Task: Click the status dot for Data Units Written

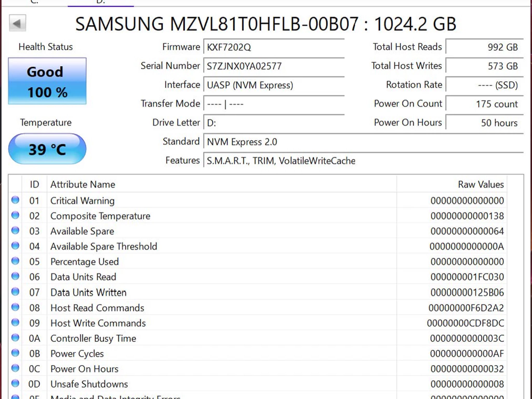Action: click(15, 292)
